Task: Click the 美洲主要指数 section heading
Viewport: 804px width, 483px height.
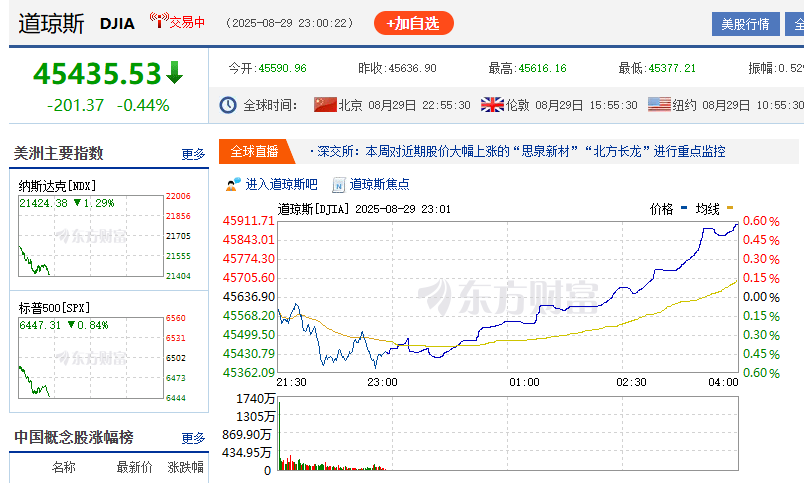Action: click(58, 153)
